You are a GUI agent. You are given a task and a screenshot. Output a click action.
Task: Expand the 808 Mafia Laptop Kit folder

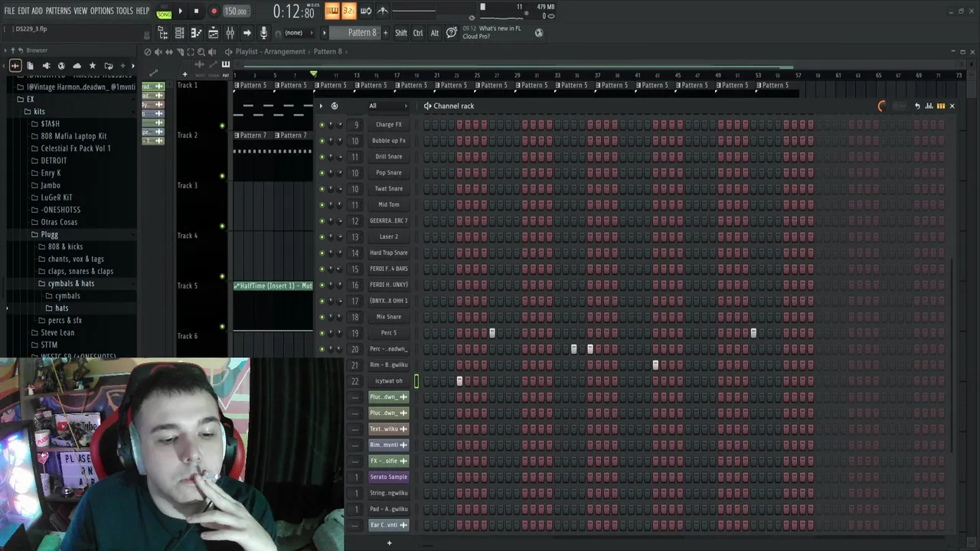pyautogui.click(x=73, y=135)
